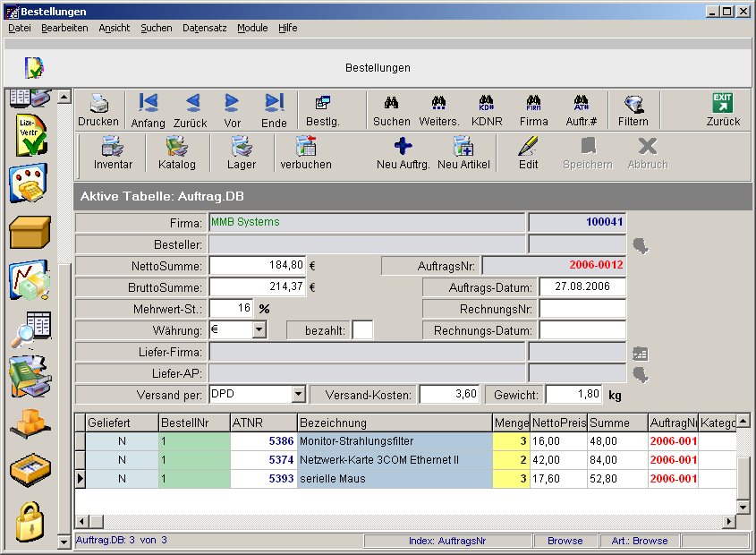Jump to first record with Anfang
This screenshot has height=555, width=756.
149,104
